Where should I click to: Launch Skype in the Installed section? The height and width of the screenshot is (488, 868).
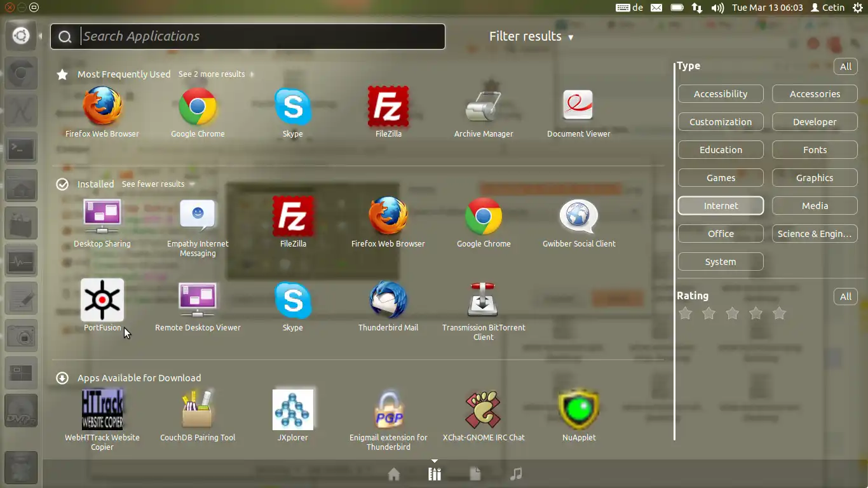click(293, 306)
